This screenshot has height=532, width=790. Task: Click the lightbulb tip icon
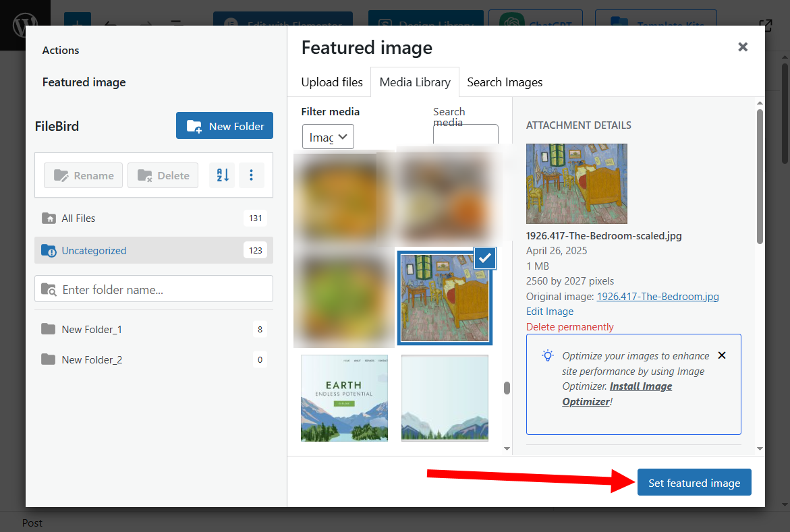pos(548,355)
